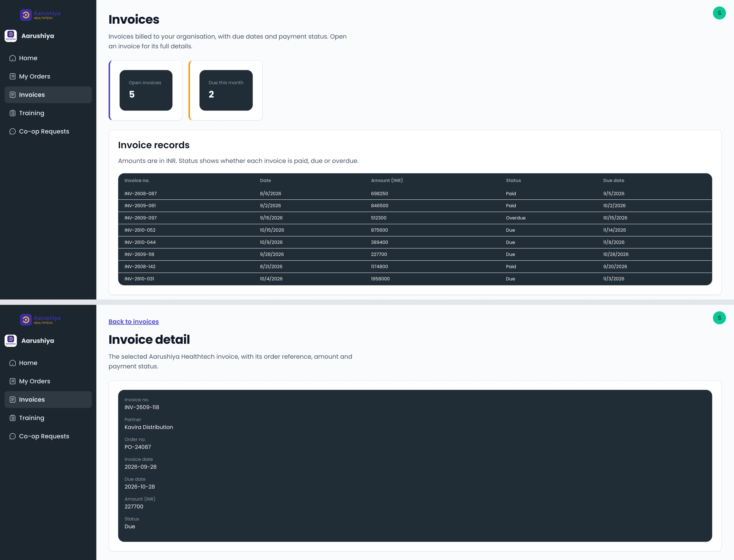Click the amount 698250 in the table
This screenshot has height=560, width=734.
pyautogui.click(x=379, y=194)
